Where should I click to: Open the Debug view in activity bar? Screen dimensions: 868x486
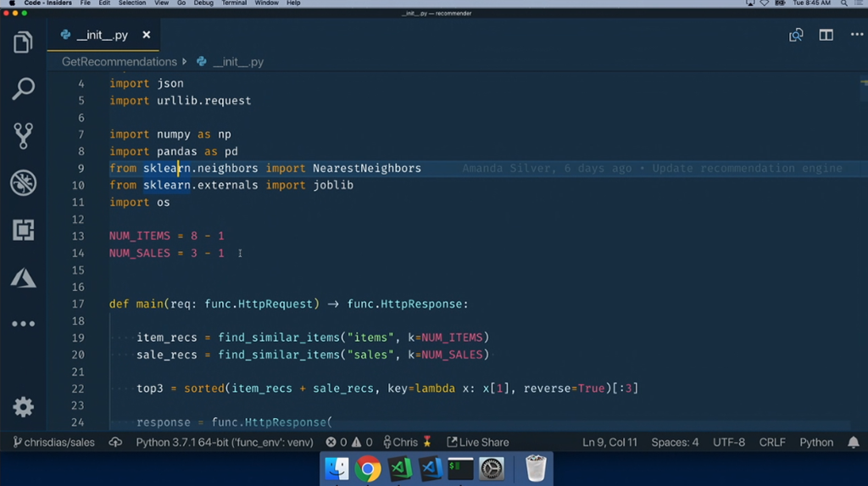point(23,182)
